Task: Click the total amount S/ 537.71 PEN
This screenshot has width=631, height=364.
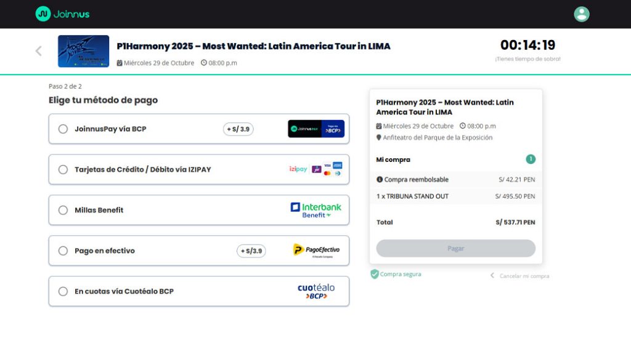Action: 516,222
